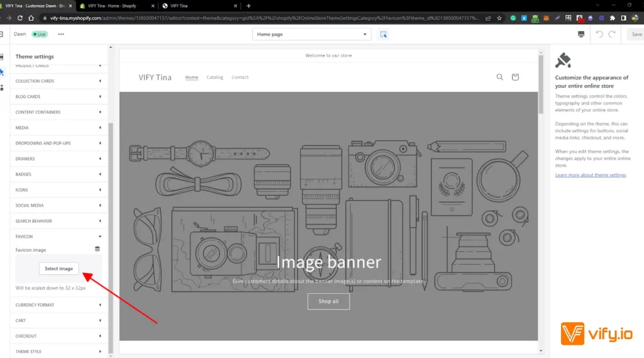Image resolution: width=644 pixels, height=358 pixels.
Task: Switch to desktop preview monitor icon
Action: pyautogui.click(x=580, y=35)
